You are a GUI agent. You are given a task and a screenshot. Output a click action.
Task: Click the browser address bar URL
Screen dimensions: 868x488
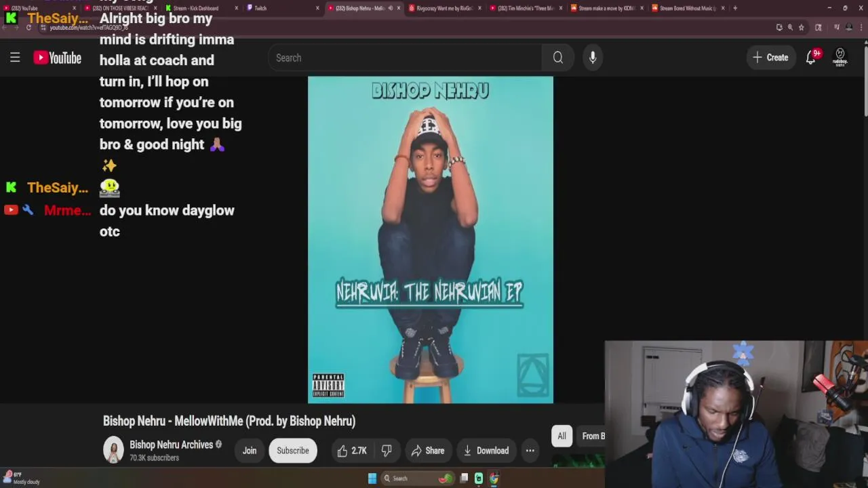click(x=88, y=28)
